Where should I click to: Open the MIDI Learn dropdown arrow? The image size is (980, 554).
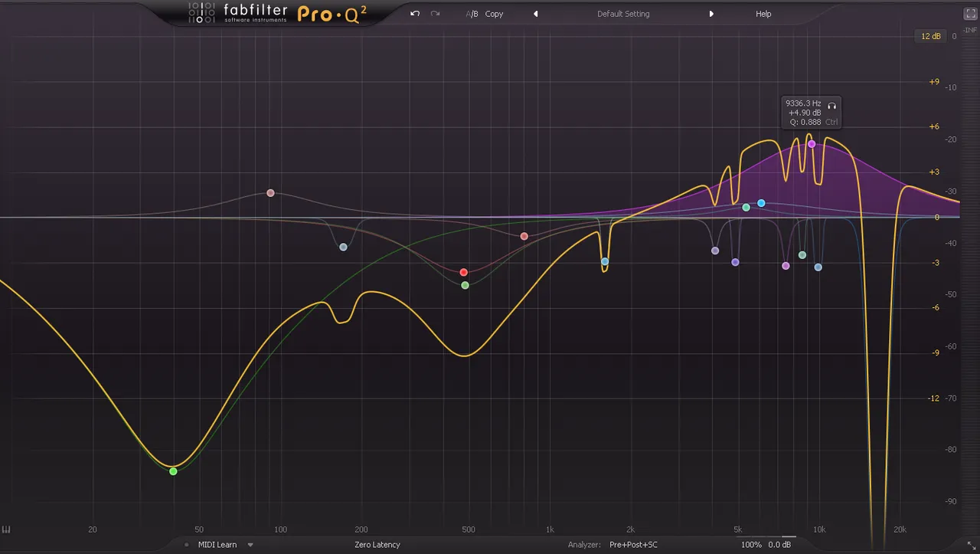pos(250,545)
